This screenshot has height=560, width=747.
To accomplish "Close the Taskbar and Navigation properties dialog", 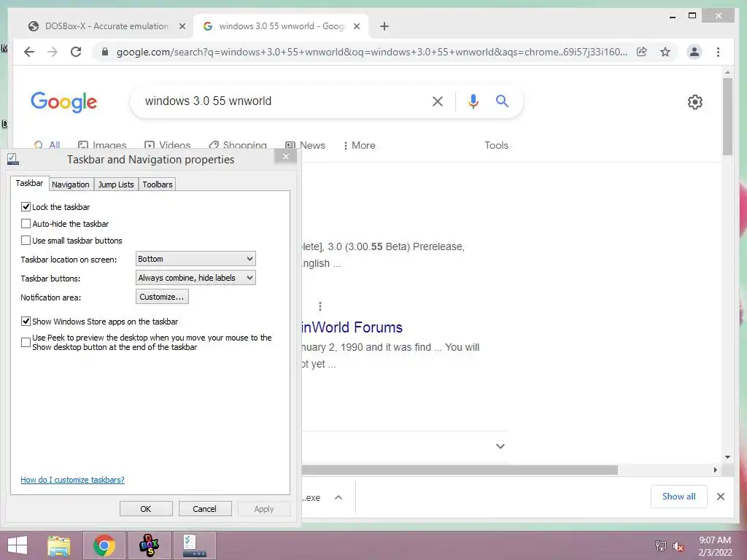I will 286,156.
